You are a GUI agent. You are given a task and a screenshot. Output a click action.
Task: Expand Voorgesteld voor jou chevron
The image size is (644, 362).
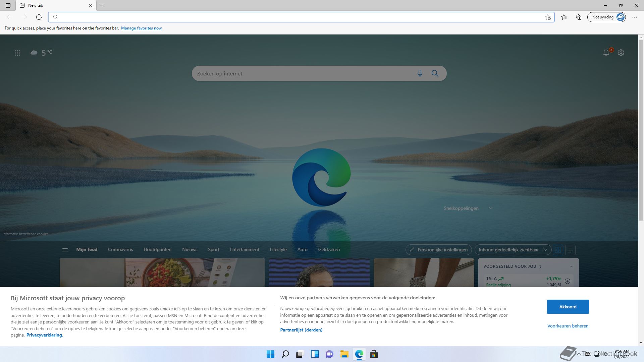point(540,266)
